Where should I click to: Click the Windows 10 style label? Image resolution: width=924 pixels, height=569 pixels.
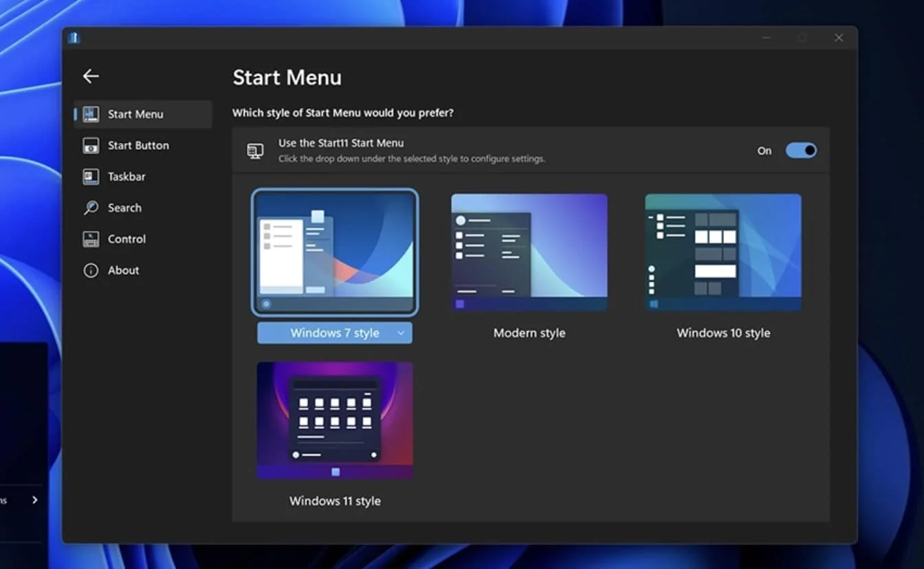click(723, 333)
